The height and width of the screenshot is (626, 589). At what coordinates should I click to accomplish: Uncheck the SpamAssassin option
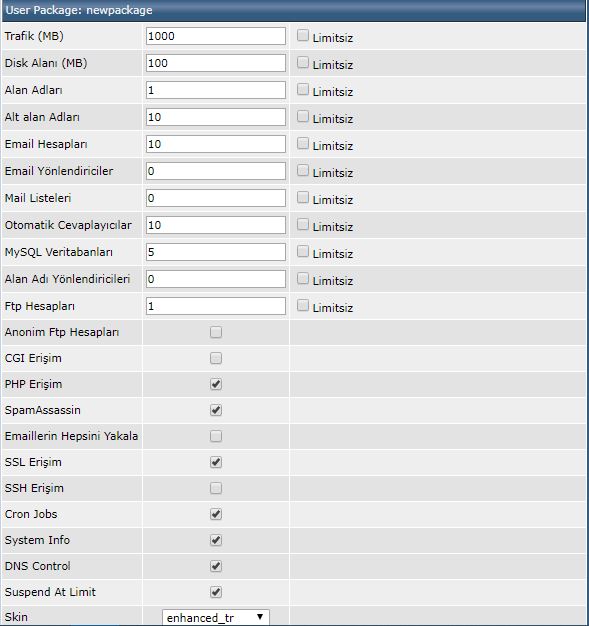(216, 410)
